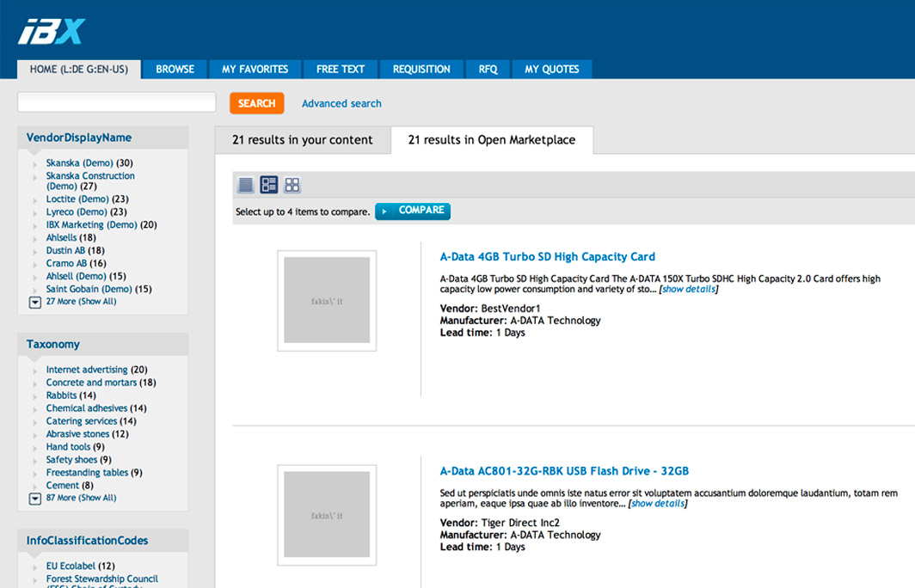Filter by Catering services taxonomy
The width and height of the screenshot is (915, 588).
pyautogui.click(x=82, y=421)
